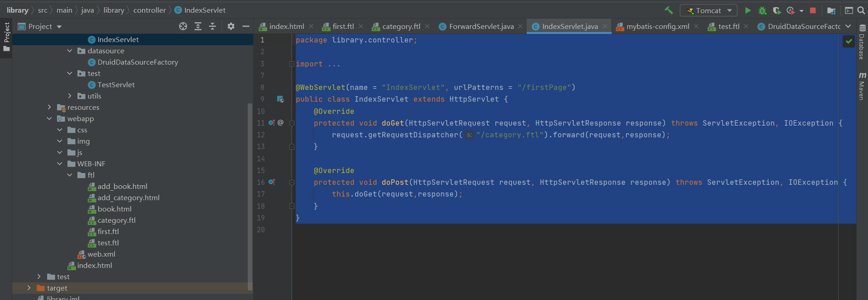Expand the utils folder
The height and width of the screenshot is (300, 868).
(70, 96)
